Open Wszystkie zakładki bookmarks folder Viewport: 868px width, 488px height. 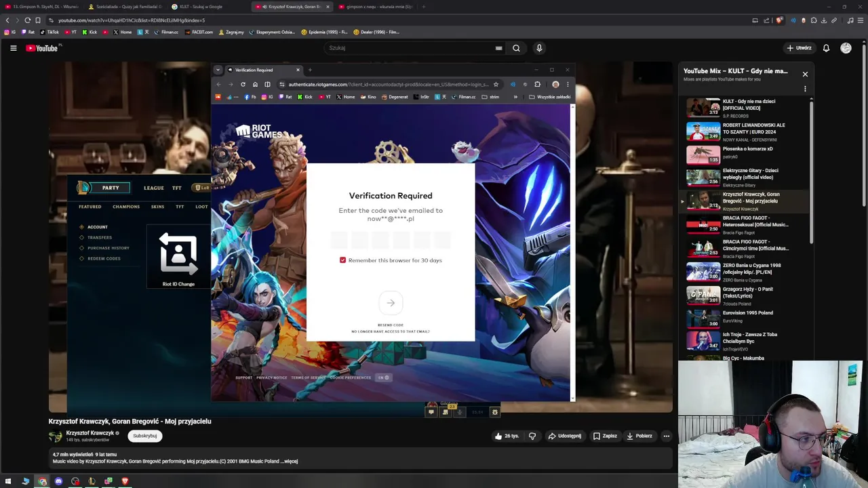tap(549, 97)
